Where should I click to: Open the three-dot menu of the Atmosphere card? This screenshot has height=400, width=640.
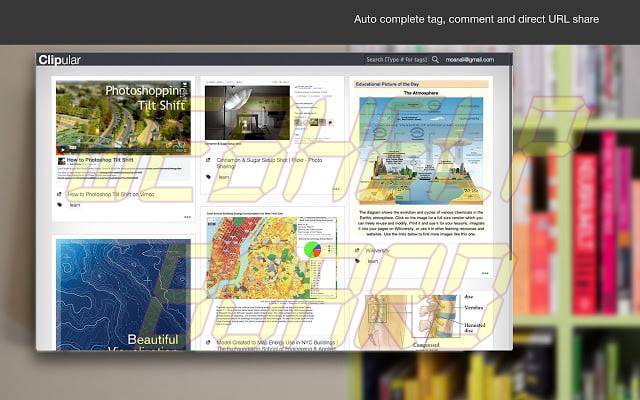[x=485, y=273]
